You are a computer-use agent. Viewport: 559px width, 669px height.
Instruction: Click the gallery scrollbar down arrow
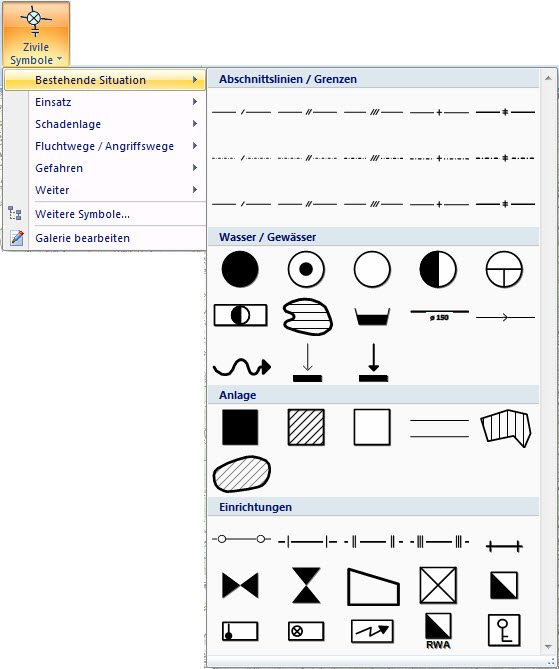click(548, 647)
